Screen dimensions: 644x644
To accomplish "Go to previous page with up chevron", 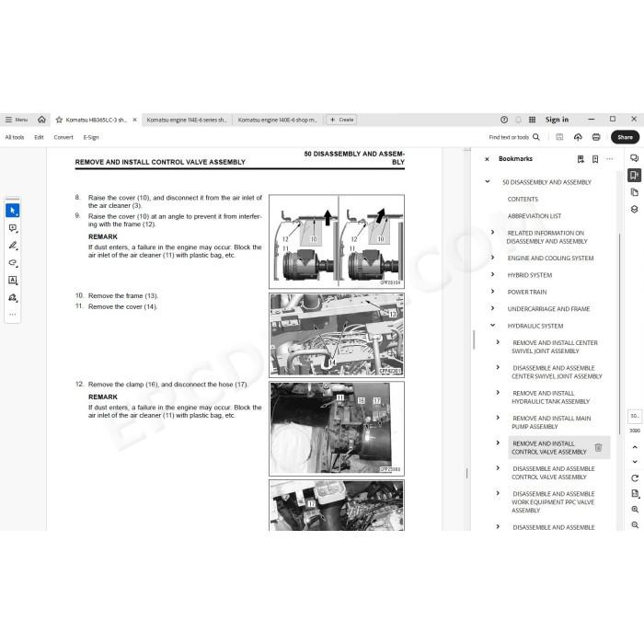I will coord(635,447).
